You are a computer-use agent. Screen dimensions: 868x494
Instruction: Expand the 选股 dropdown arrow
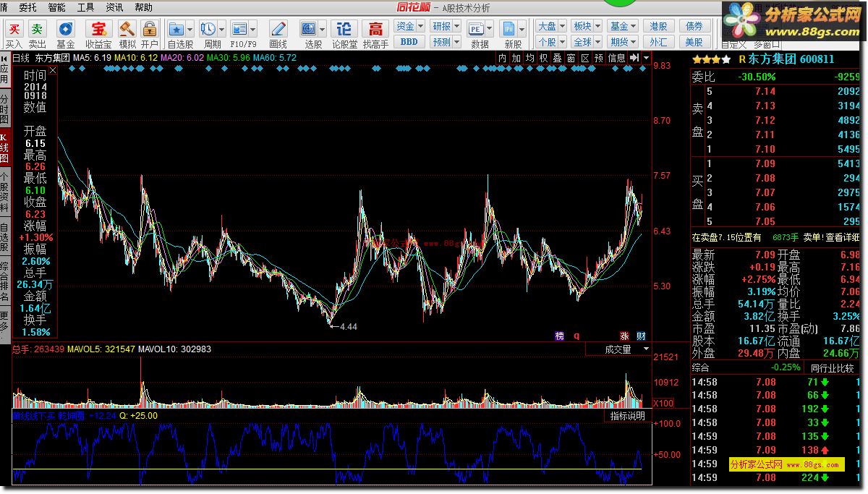point(322,30)
